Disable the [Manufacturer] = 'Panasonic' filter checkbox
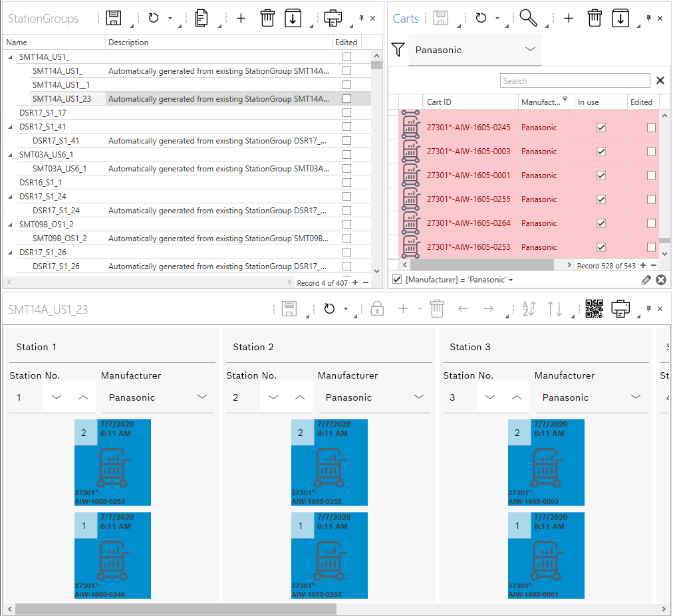Screen dimensions: 673x616 coord(397,279)
